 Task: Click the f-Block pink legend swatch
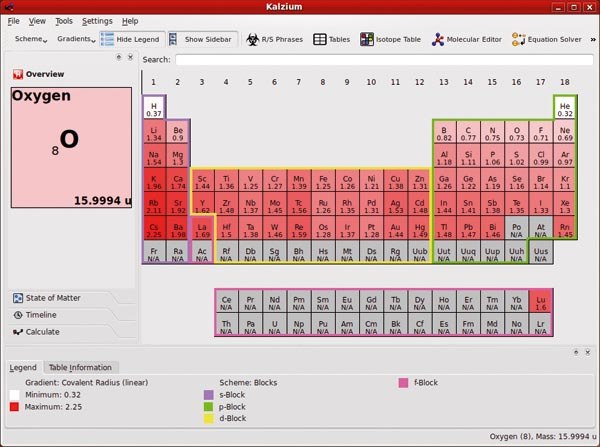403,383
